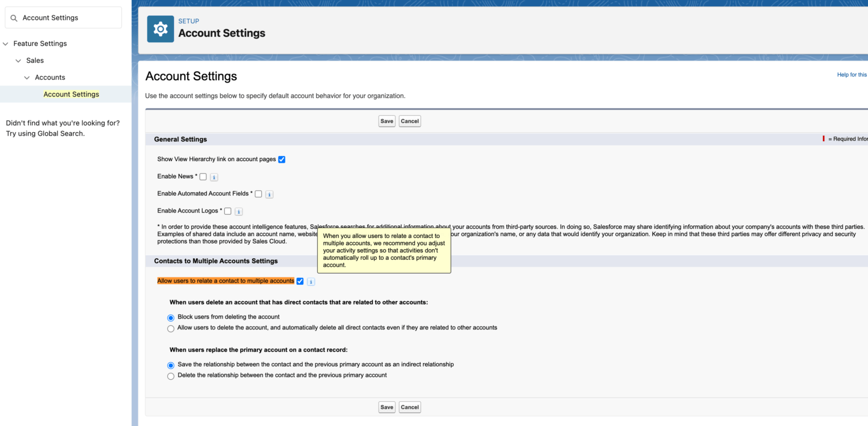Viewport: 868px width, 426px height.
Task: Open the info icon next to Enable News
Action: [214, 177]
